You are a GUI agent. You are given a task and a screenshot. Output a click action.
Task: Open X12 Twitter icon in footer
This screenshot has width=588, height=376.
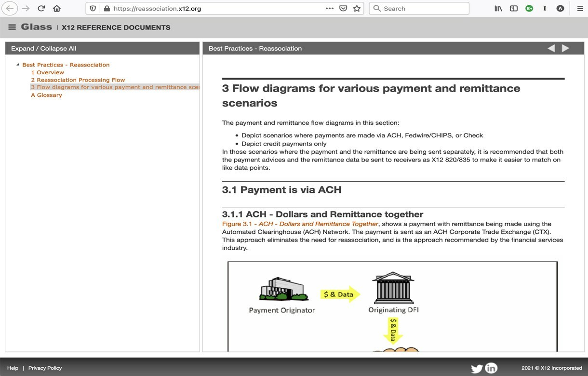click(x=477, y=368)
